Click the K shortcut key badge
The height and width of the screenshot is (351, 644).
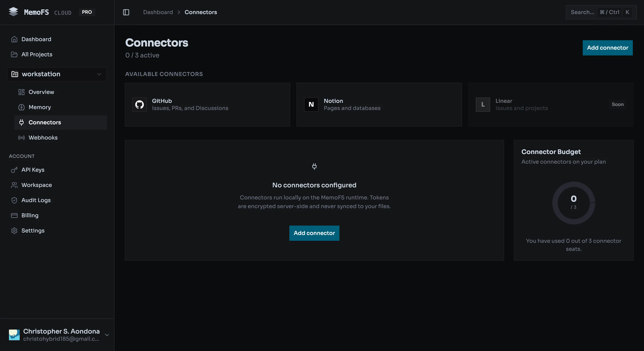(627, 12)
